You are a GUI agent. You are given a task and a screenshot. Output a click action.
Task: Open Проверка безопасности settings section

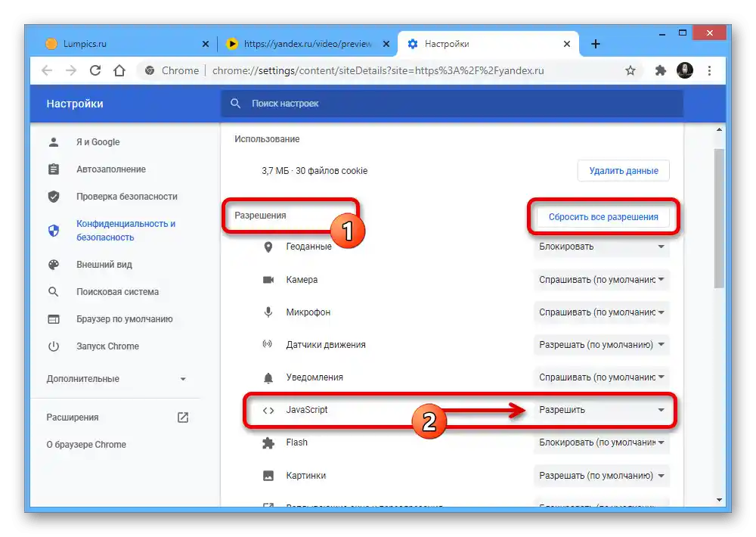(127, 197)
